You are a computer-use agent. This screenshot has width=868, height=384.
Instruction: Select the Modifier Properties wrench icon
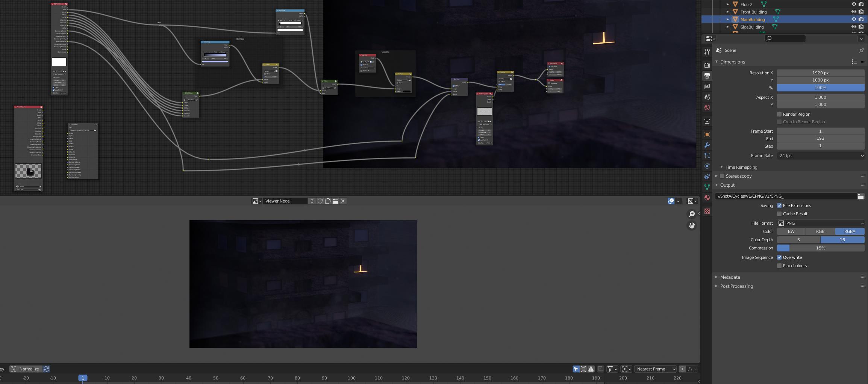707,145
